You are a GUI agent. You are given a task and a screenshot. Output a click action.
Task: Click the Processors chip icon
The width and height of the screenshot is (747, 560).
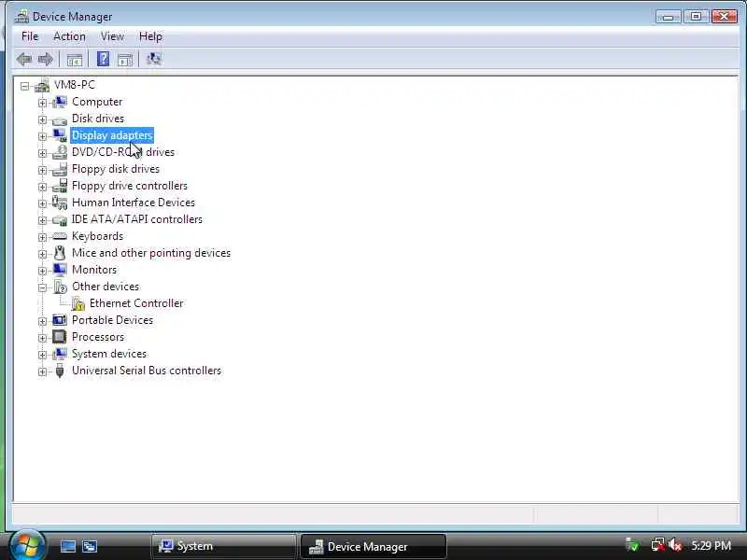point(60,337)
